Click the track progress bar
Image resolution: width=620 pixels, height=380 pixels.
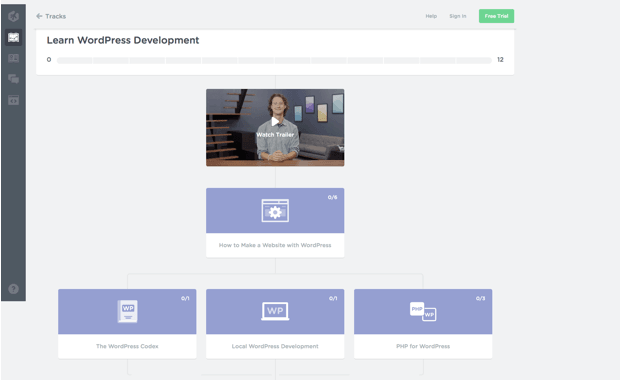[274, 60]
